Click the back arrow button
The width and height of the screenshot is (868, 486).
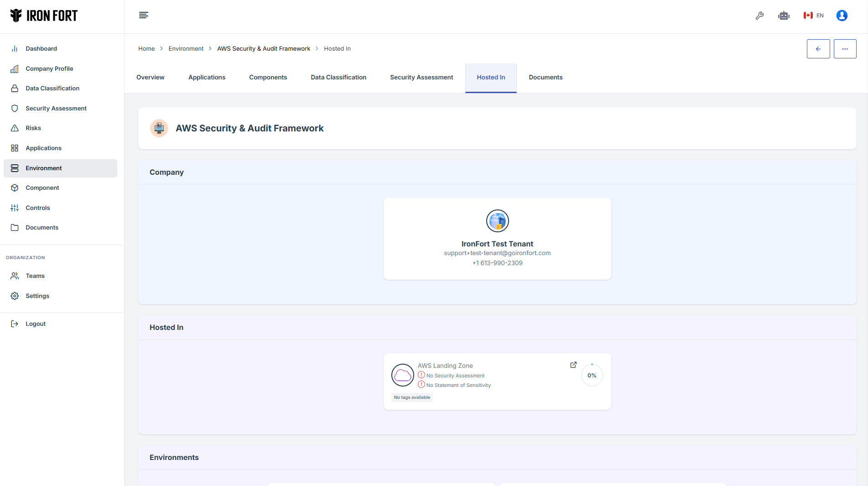818,49
